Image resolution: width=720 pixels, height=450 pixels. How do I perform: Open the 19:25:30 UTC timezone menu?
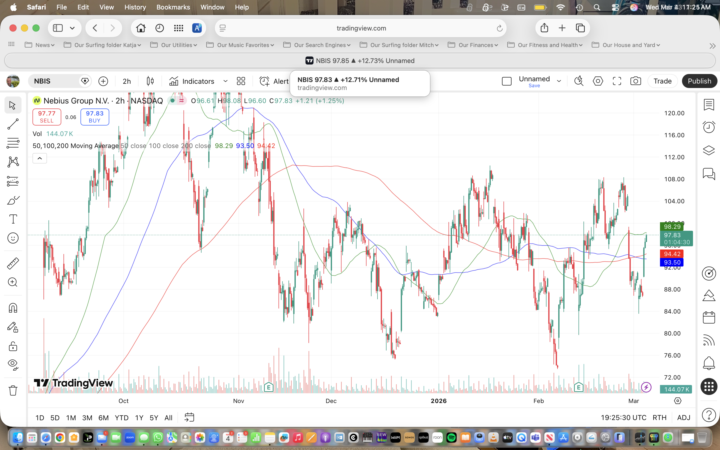(x=623, y=417)
